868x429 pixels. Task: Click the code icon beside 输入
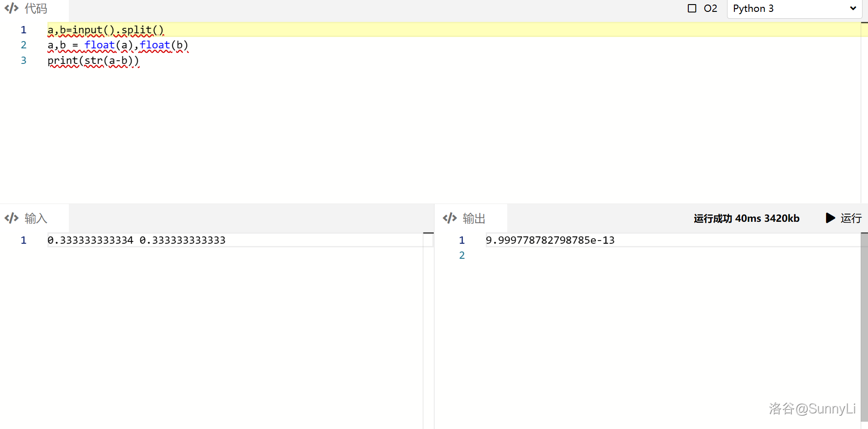[11, 218]
